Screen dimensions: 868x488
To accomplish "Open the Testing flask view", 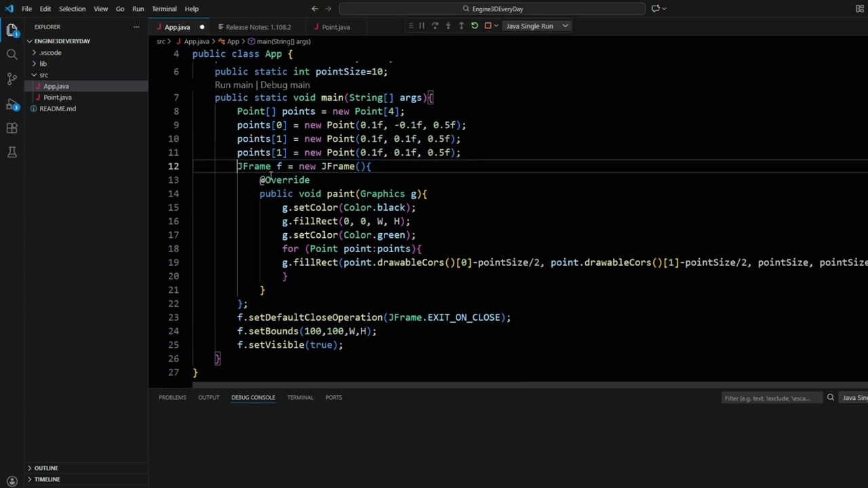I will click(x=12, y=152).
